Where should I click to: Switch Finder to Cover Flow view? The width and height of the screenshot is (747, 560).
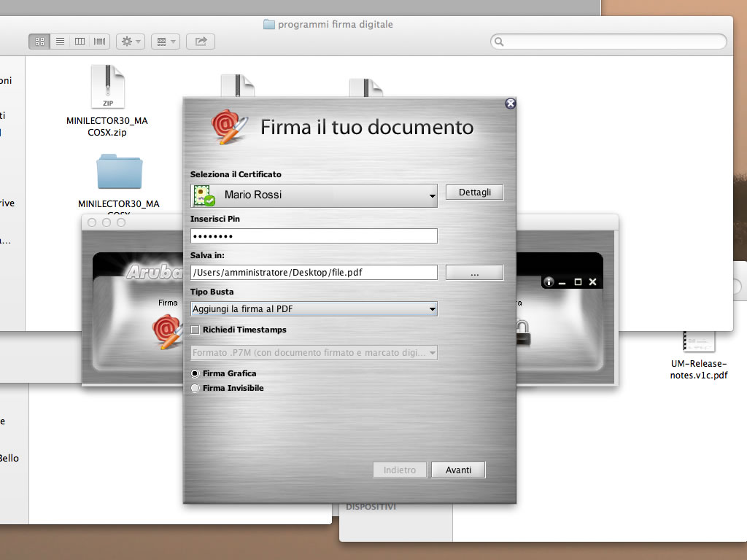(x=99, y=42)
